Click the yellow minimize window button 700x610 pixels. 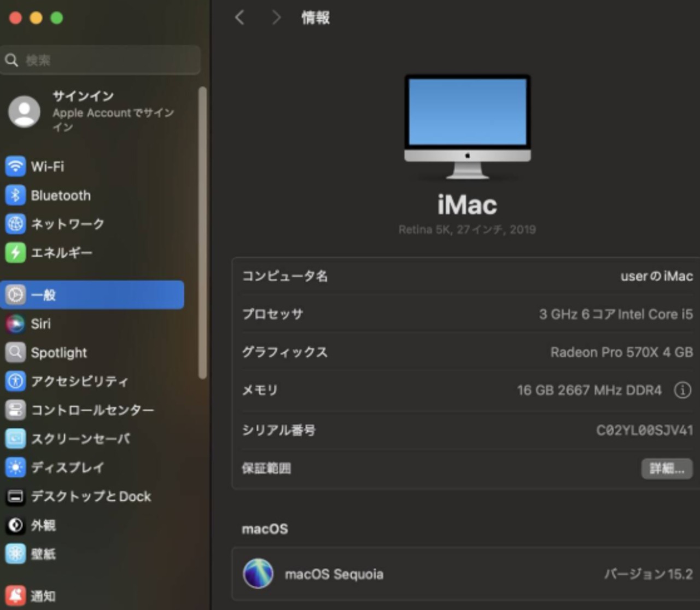click(x=36, y=18)
